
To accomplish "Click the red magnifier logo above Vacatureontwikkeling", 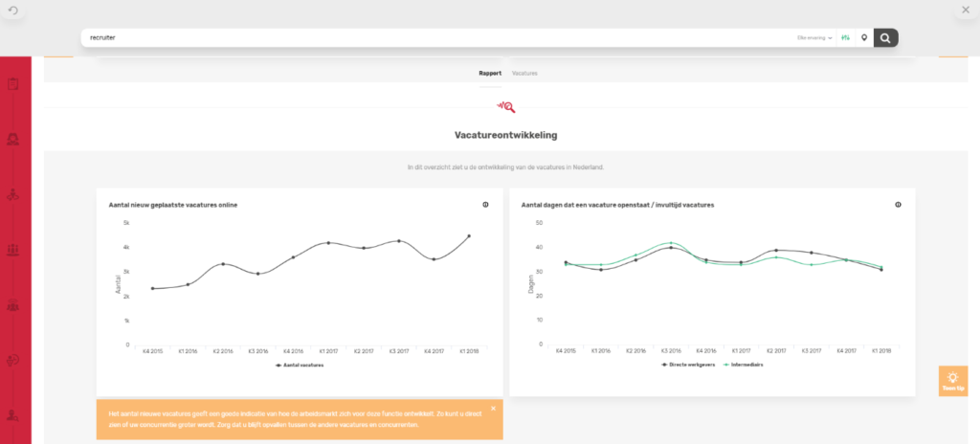I will point(505,107).
